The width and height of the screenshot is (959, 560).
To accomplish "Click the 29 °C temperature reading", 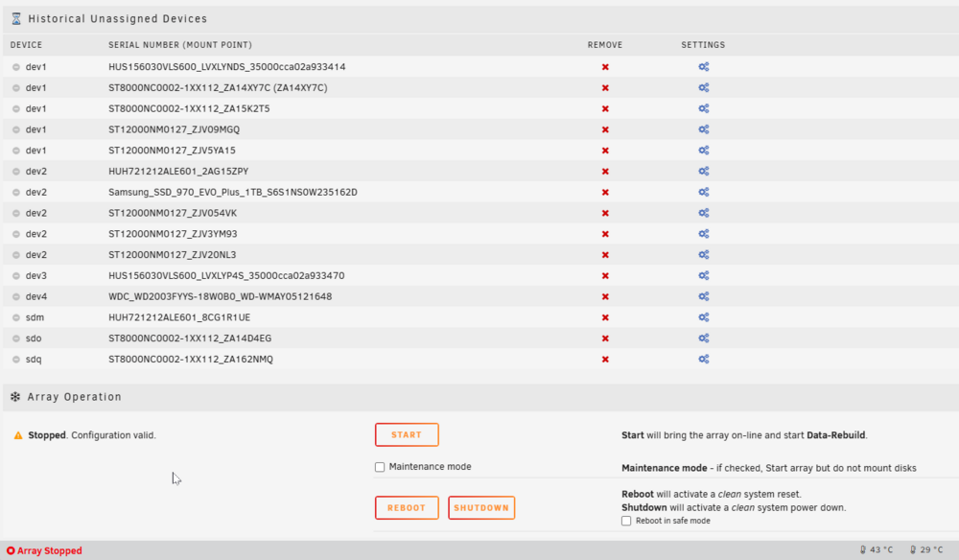I will coord(926,550).
